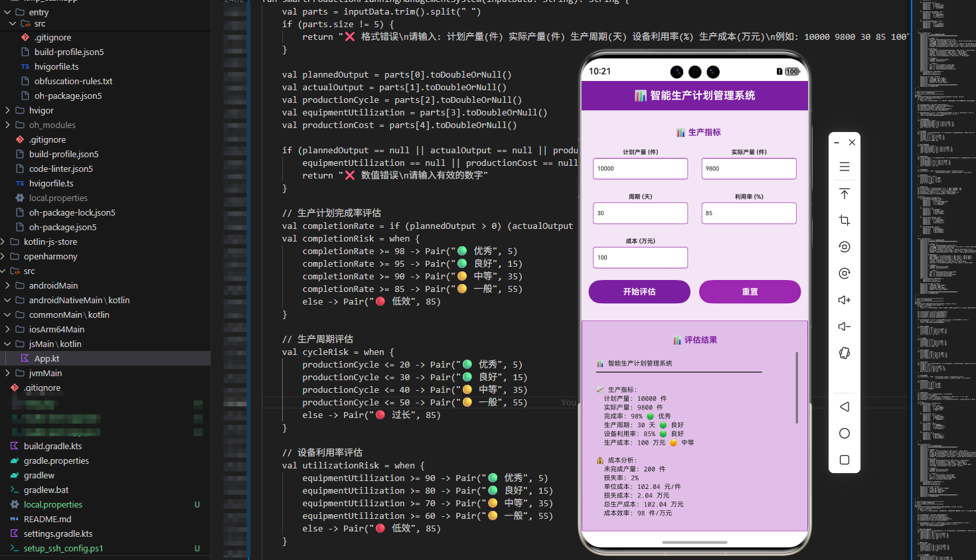This screenshot has width=976, height=560.
Task: Open code-linter.json5
Action: click(61, 169)
